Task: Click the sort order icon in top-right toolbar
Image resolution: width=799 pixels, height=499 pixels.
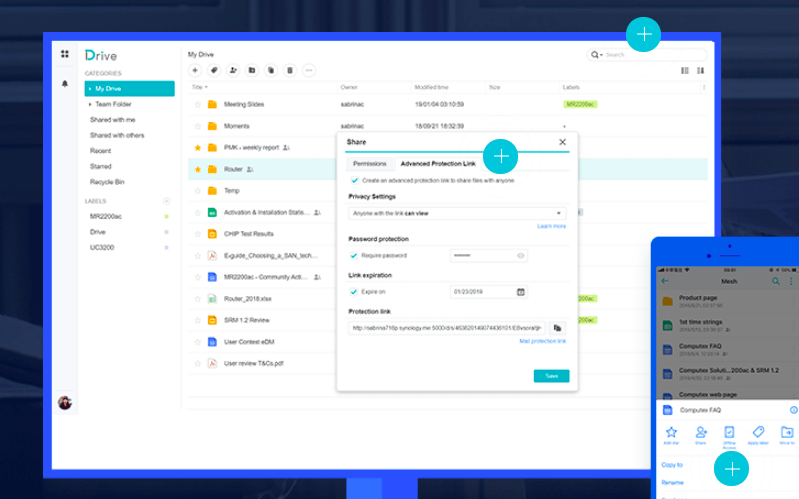Action: pyautogui.click(x=701, y=71)
